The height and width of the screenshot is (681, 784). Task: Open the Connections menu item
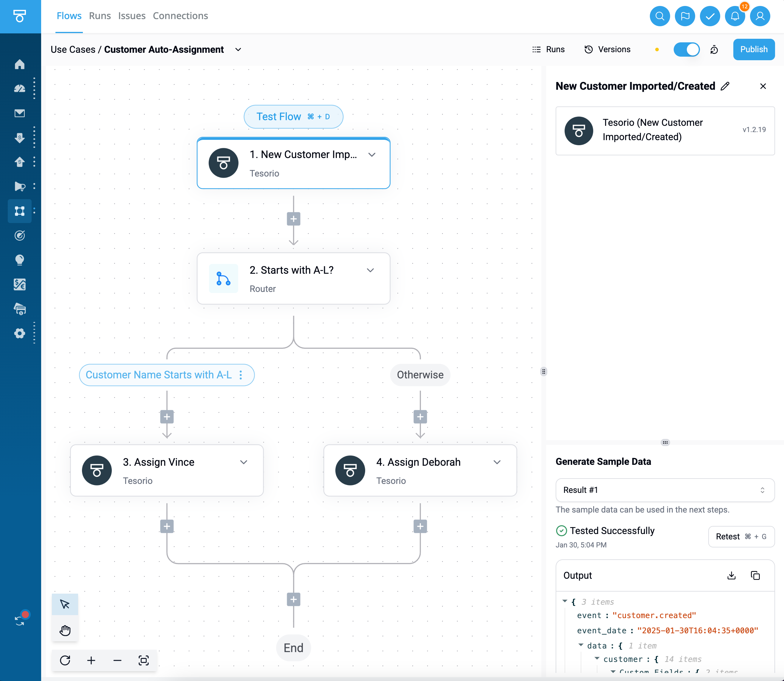(180, 16)
